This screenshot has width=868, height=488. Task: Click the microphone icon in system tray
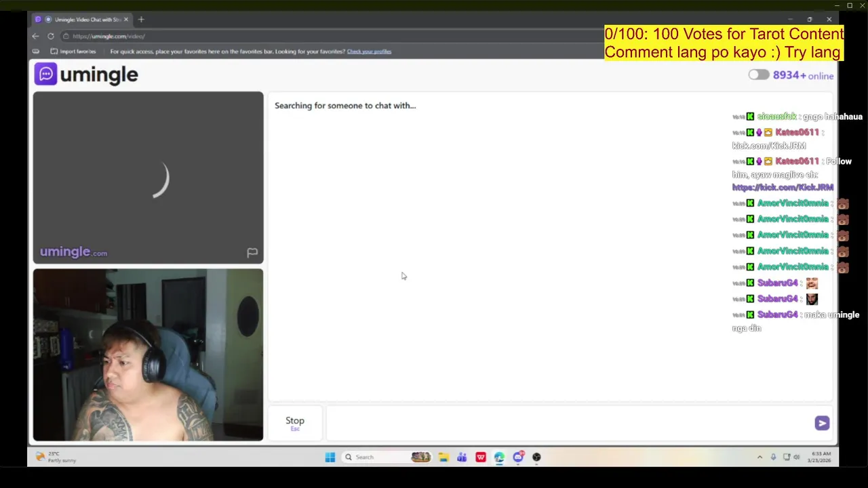pyautogui.click(x=773, y=457)
